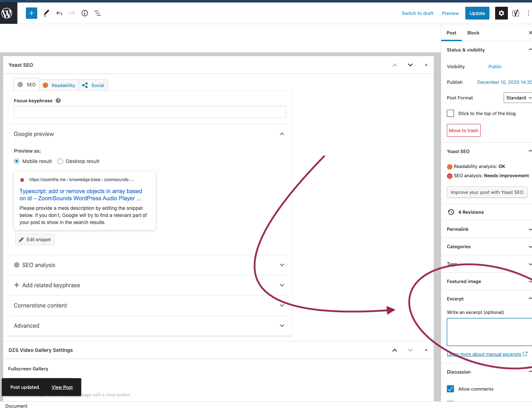Image resolution: width=532 pixels, height=408 pixels.
Task: Collapse the Google preview section
Action: point(150,134)
